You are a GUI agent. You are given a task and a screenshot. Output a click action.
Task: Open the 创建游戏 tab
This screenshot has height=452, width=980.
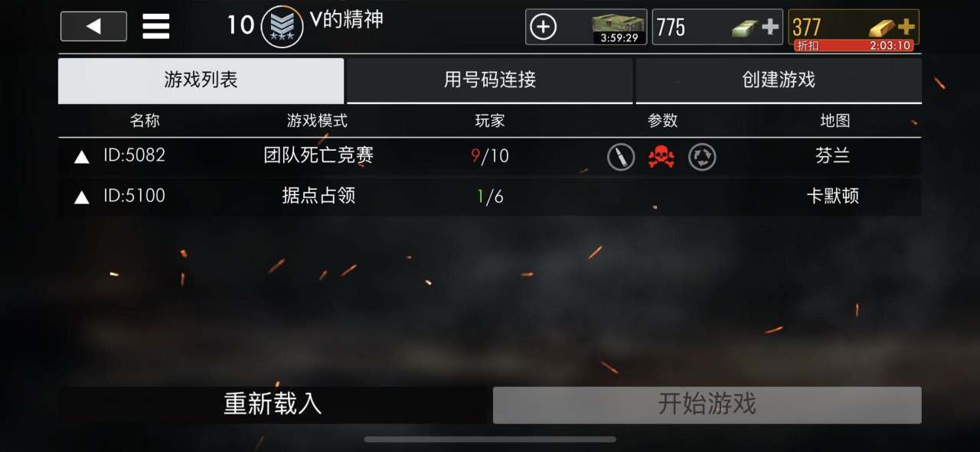(x=779, y=80)
